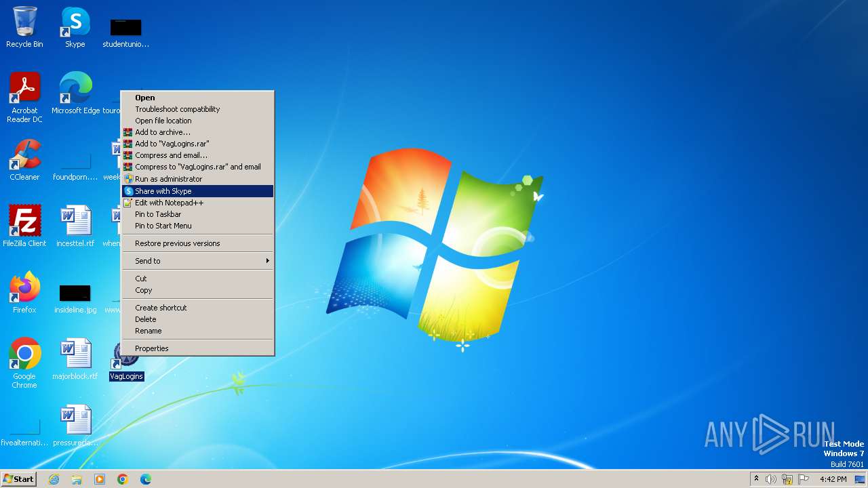Choose Create shortcut
This screenshot has height=488, width=868.
[197, 308]
